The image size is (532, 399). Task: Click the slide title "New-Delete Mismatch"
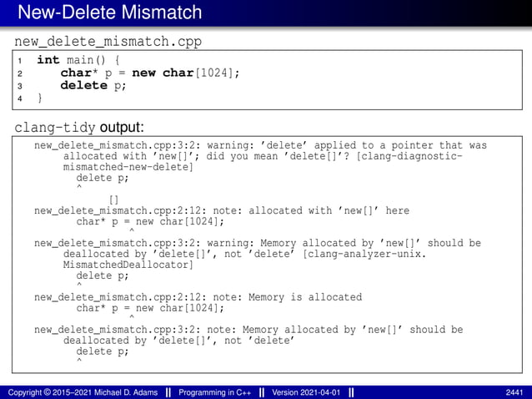click(x=109, y=13)
